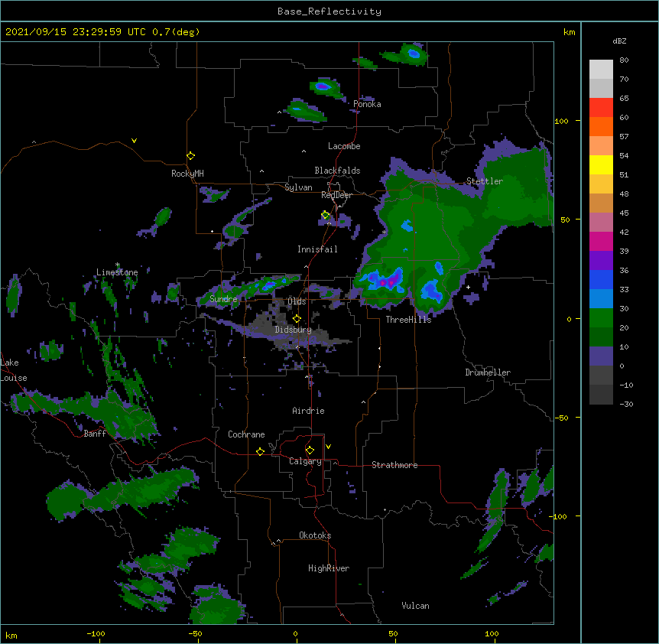Viewport: 659px width, 644px height.
Task: Click the HighRiver town label
Action: pos(329,568)
